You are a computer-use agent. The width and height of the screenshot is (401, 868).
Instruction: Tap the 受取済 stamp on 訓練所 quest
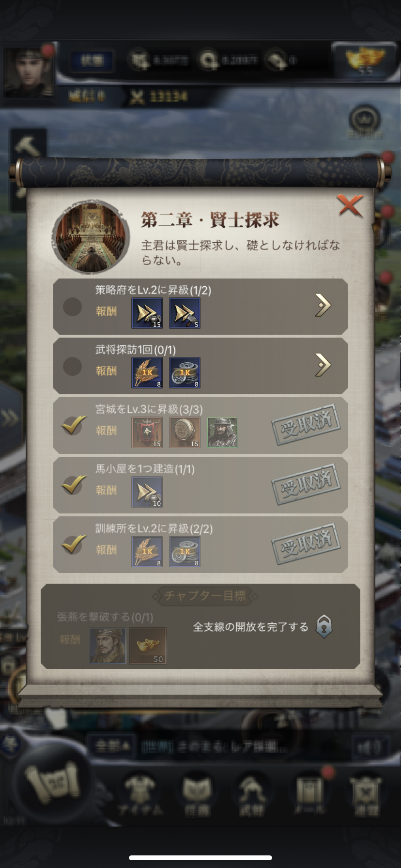tap(306, 544)
